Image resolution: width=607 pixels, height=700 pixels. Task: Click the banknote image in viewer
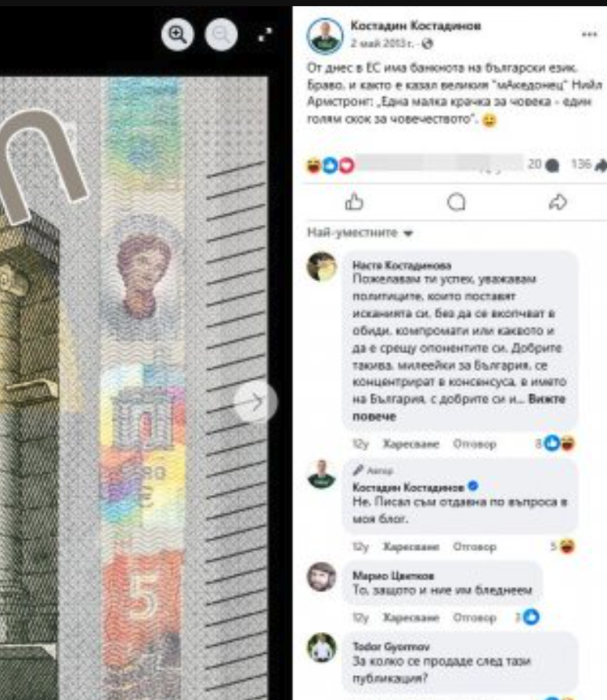tap(134, 388)
